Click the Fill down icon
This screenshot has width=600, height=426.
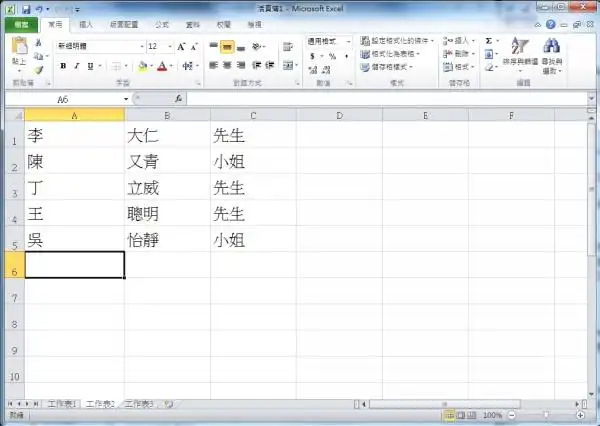(489, 54)
